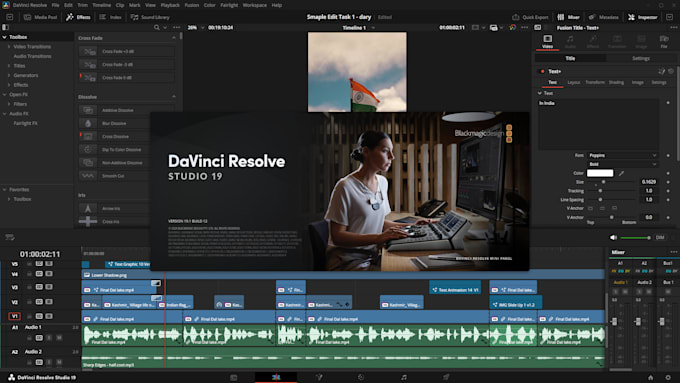
Task: Open the viewer zoom percentage dropdown
Action: pos(195,27)
